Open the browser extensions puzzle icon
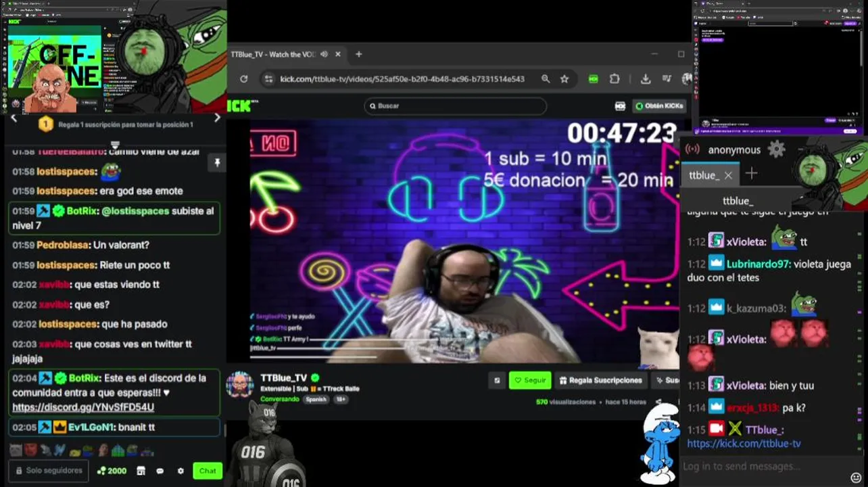 coord(614,79)
